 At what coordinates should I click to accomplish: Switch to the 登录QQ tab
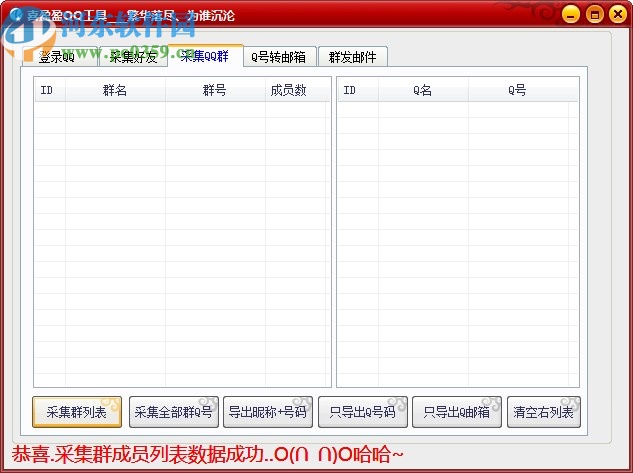pyautogui.click(x=59, y=57)
